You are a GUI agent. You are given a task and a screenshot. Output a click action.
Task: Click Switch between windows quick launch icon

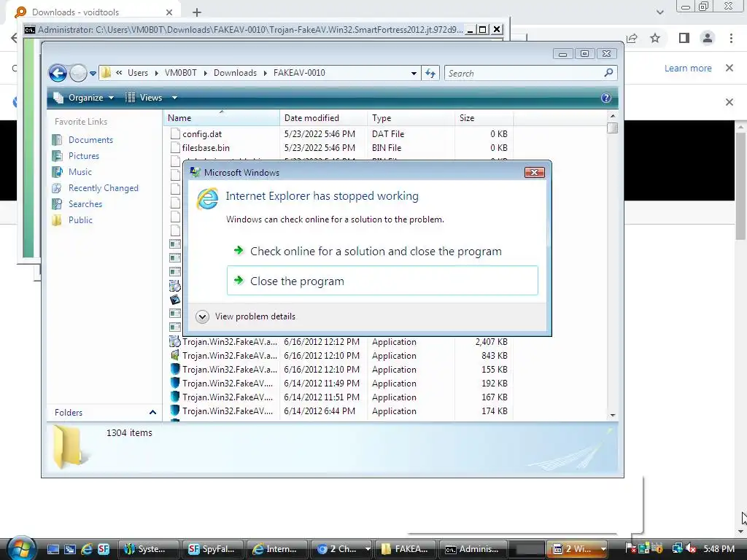pos(69,549)
